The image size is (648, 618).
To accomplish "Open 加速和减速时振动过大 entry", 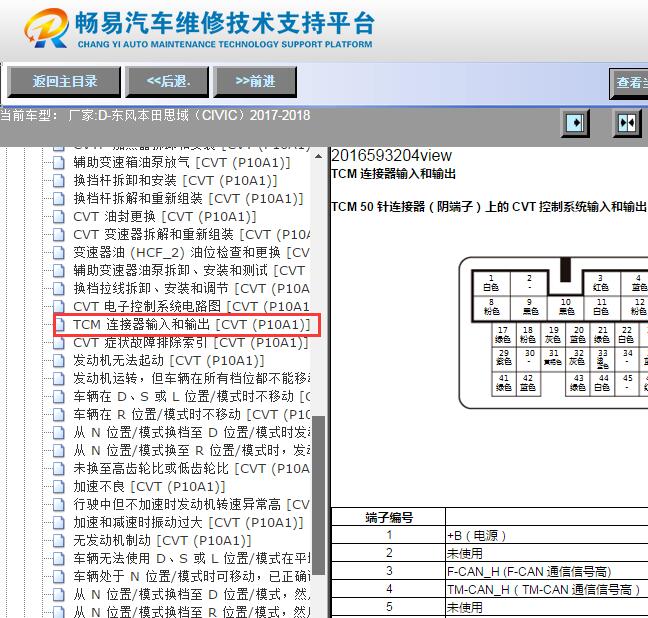I will (x=188, y=523).
